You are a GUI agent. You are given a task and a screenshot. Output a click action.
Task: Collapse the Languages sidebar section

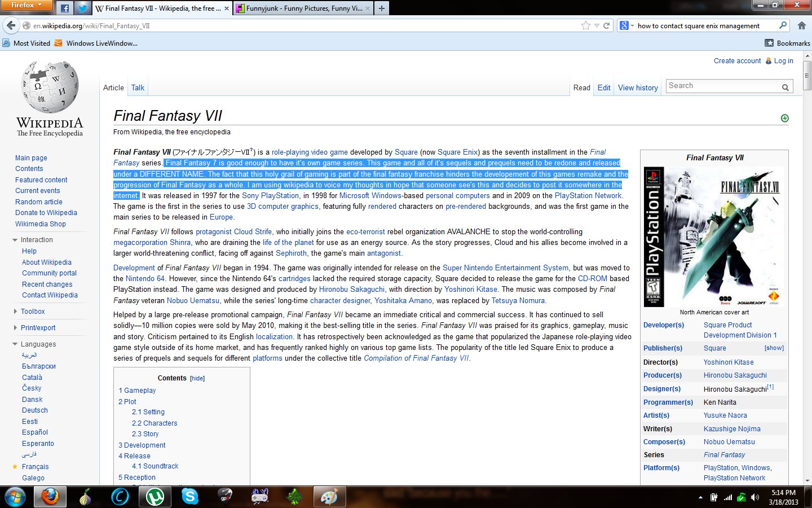[15, 344]
